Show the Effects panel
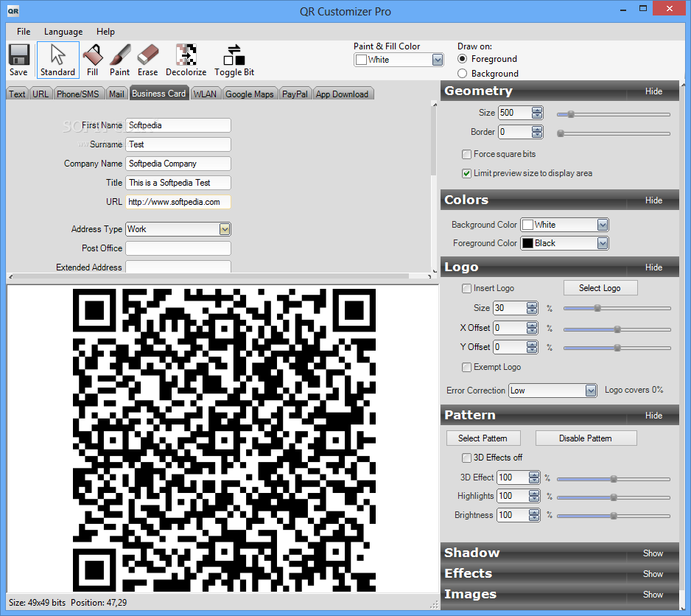The image size is (691, 616). (x=653, y=574)
